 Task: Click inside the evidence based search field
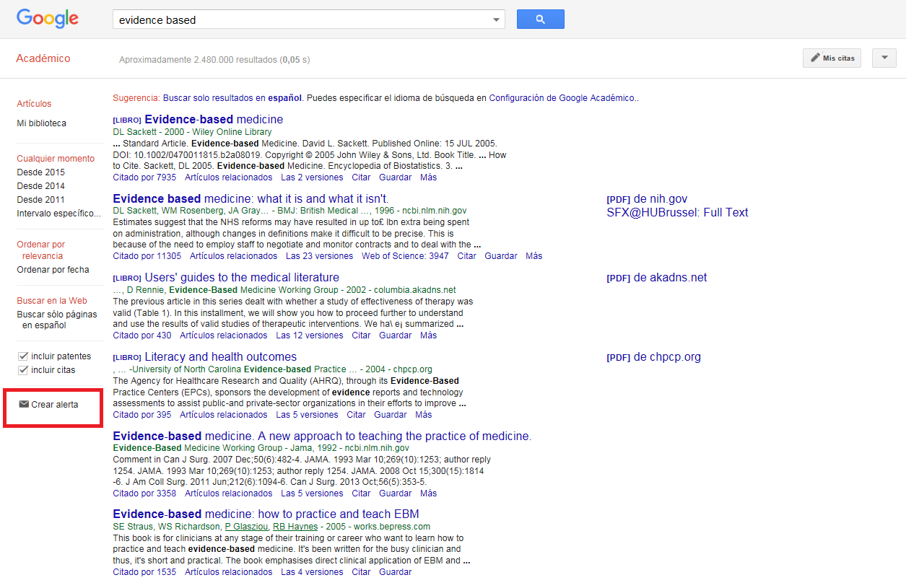[300, 20]
